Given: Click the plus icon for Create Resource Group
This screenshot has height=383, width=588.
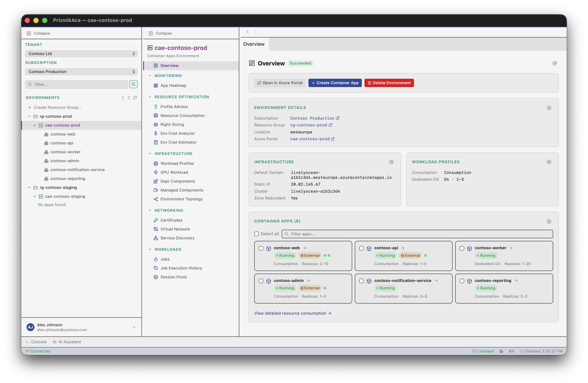Looking at the screenshot, I should tap(30, 107).
